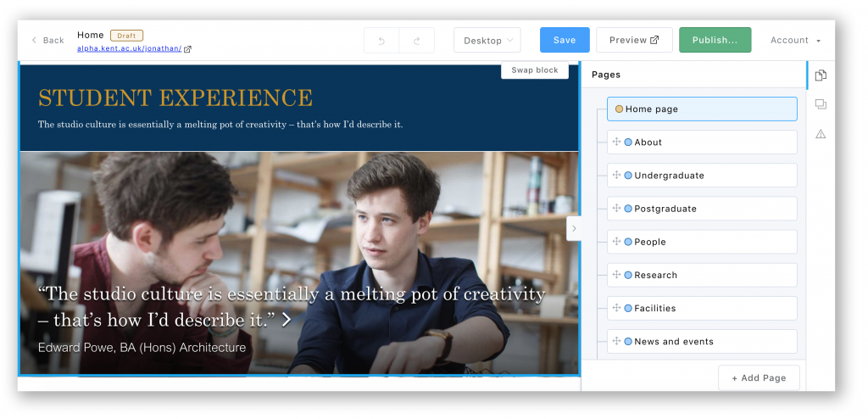Click the redo arrow icon

click(416, 41)
